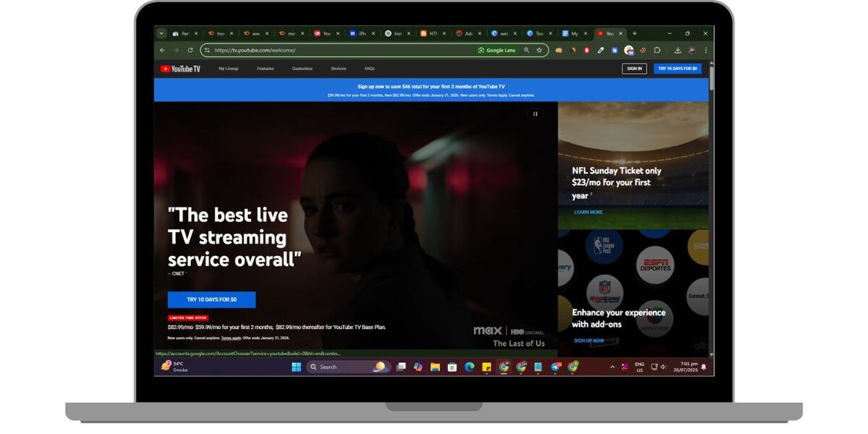
Task: Click SIGN UP NOW under add-ons
Action: [589, 341]
